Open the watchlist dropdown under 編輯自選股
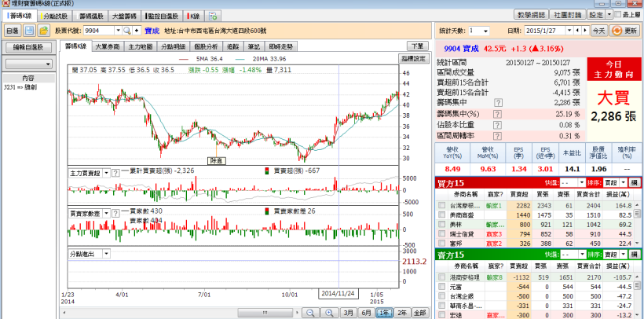Viewport: 644px width, 319px height. (28, 64)
